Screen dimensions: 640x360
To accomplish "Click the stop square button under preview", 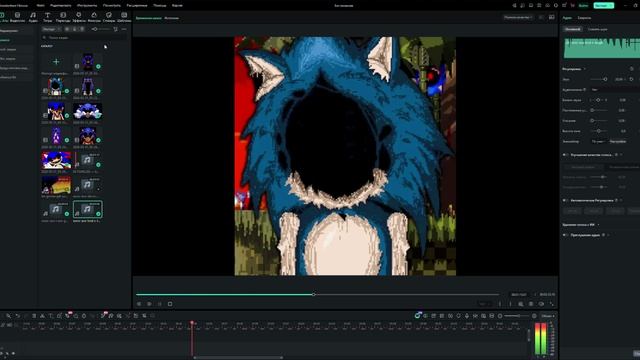I will tap(170, 304).
